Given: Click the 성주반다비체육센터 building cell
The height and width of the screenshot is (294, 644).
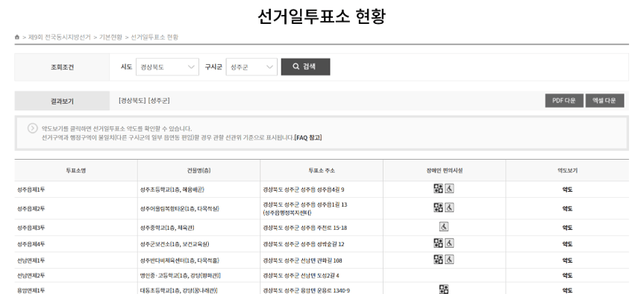Looking at the screenshot, I should pos(180,260).
